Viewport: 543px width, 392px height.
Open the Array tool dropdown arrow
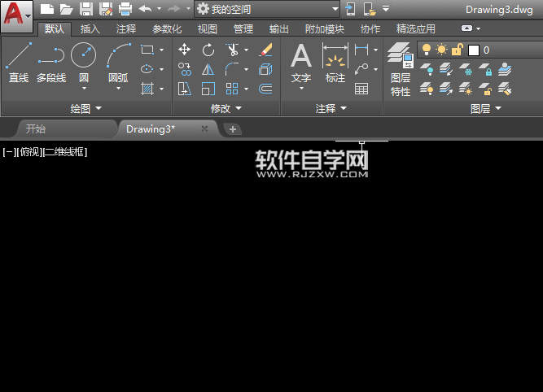(246, 89)
